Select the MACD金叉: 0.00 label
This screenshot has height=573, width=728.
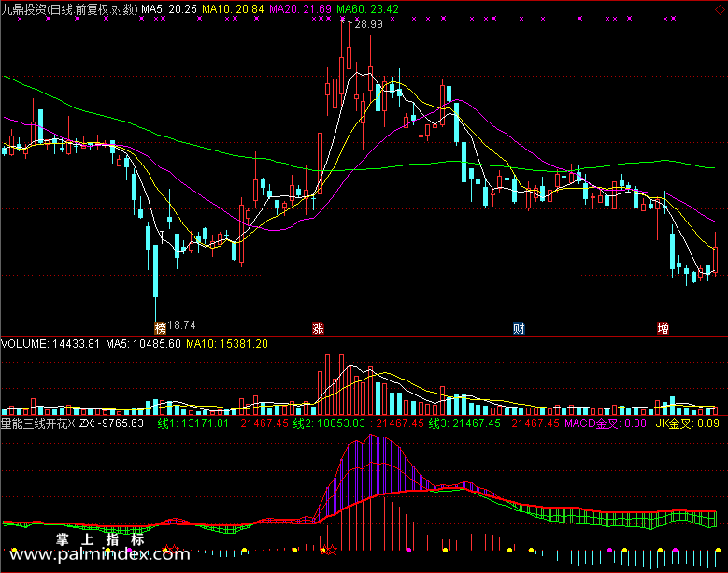(606, 423)
